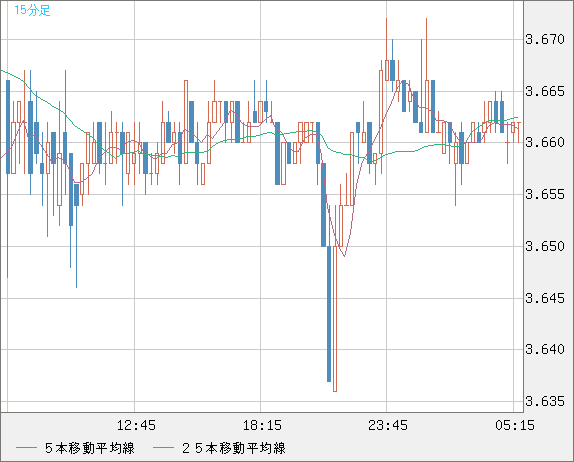Click the purple 5-period moving average swatch

pos(26,448)
